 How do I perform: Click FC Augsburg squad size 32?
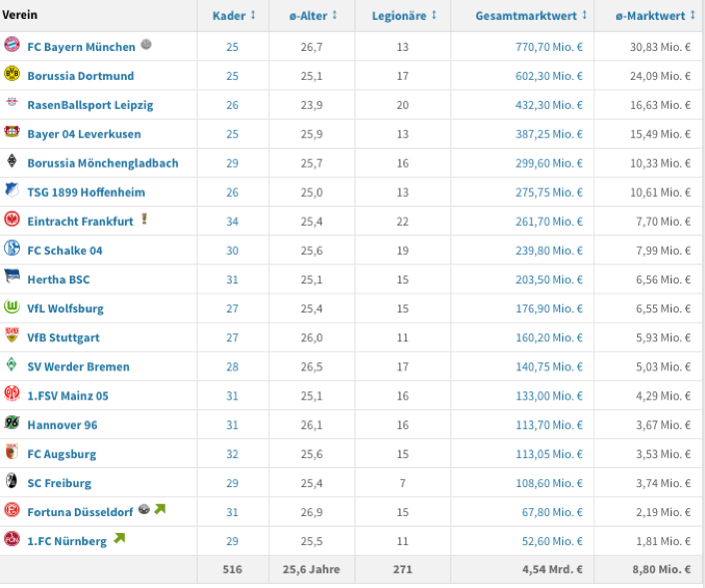point(232,454)
